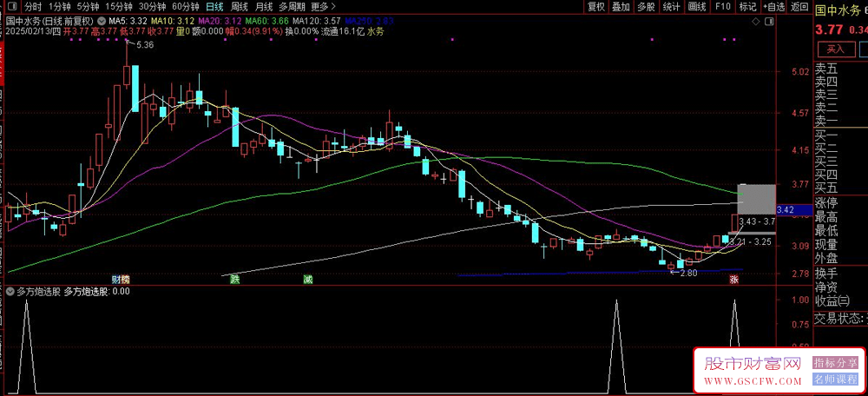Click the 叠加 overlay button
Screen dimensions: 868x396
tap(621, 7)
